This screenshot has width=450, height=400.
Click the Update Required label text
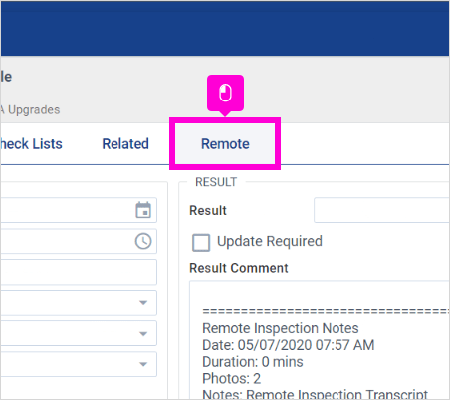tap(270, 241)
